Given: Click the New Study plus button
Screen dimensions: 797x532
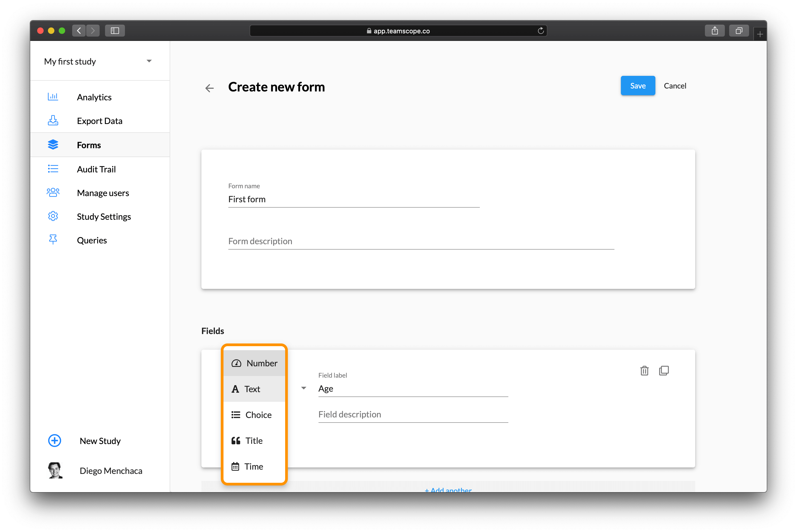Looking at the screenshot, I should (x=54, y=441).
